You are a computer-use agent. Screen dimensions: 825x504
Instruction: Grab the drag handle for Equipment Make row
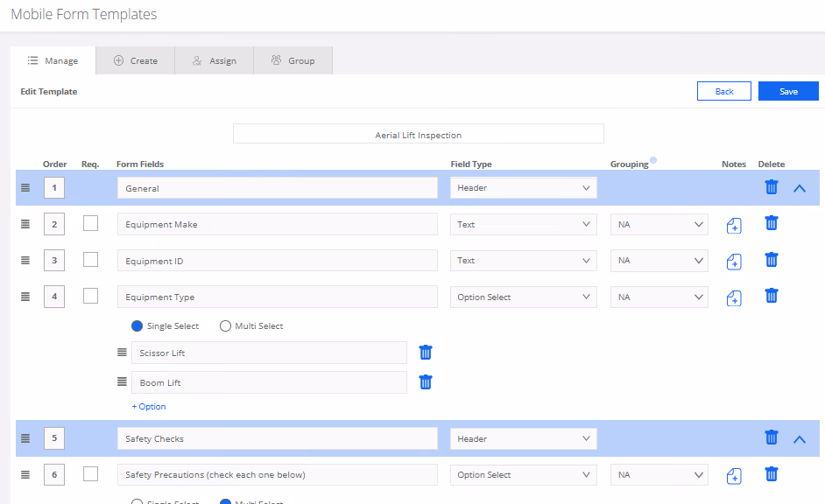point(25,224)
